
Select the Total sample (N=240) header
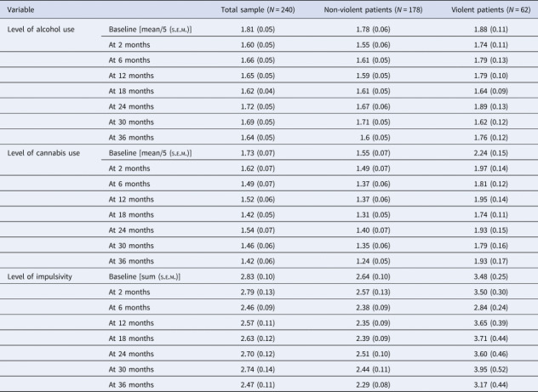[x=258, y=10]
